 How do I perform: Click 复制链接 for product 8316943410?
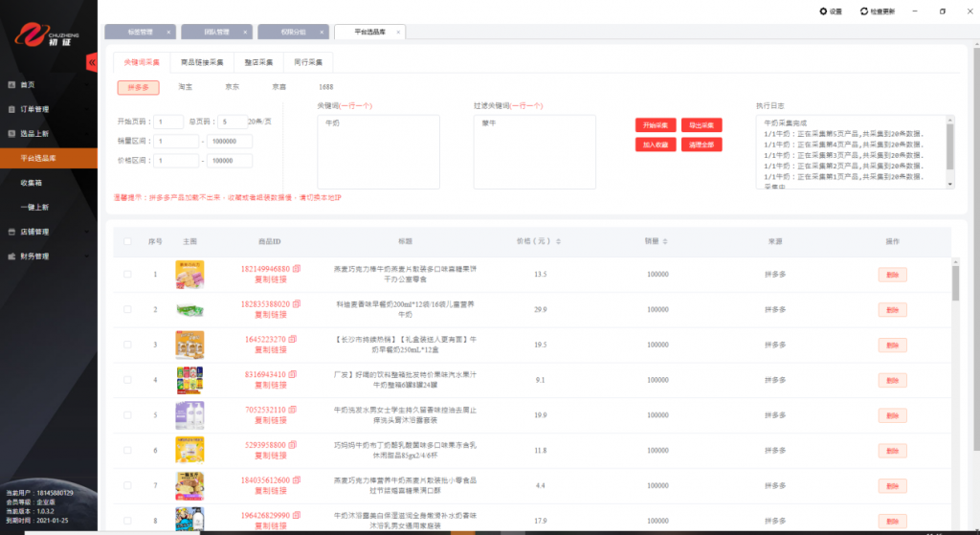point(271,385)
